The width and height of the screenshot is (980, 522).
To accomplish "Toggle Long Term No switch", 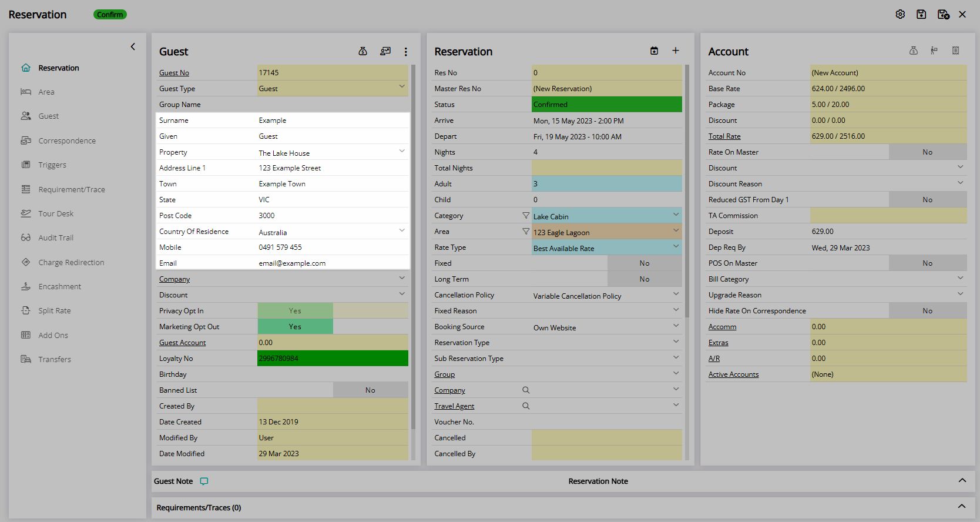I will (x=645, y=279).
